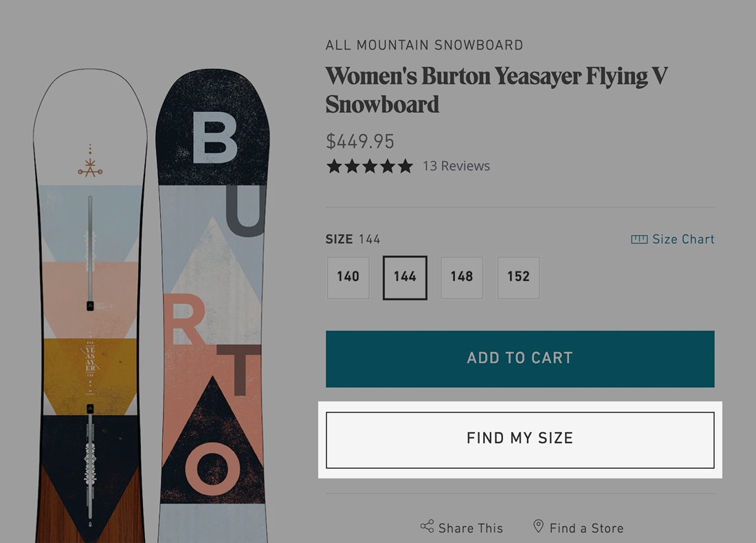The image size is (756, 543).
Task: Click the ruler icon beside Size Chart
Action: point(639,239)
